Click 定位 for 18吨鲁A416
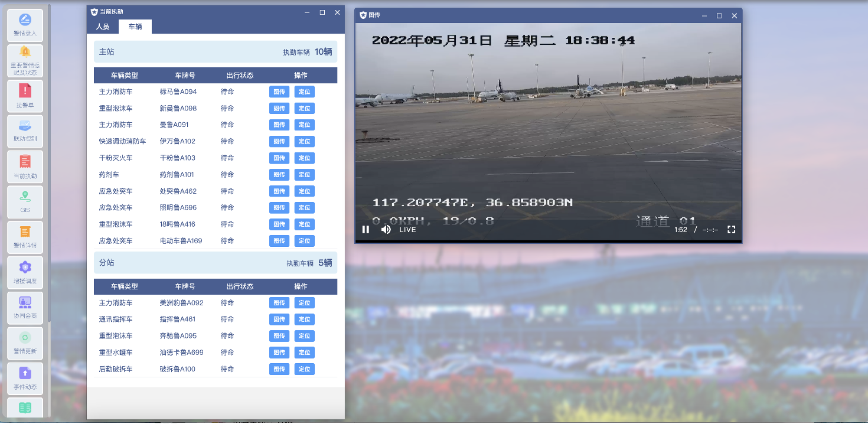 305,224
